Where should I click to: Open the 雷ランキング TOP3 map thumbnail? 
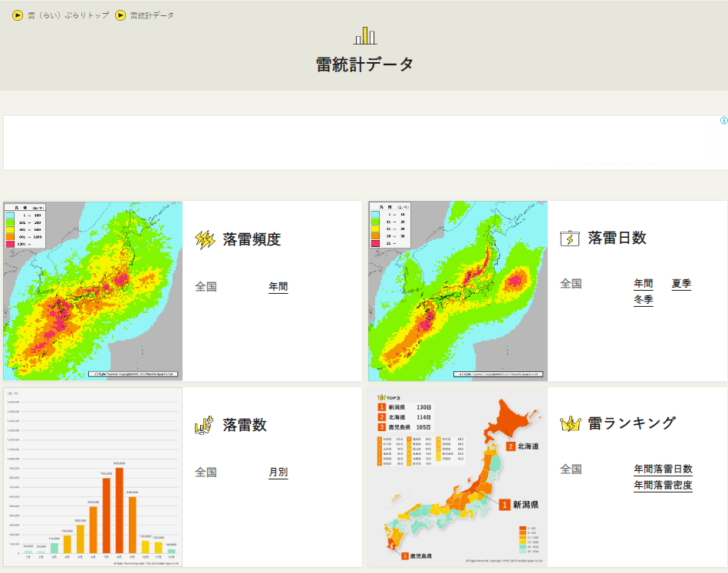tap(457, 477)
